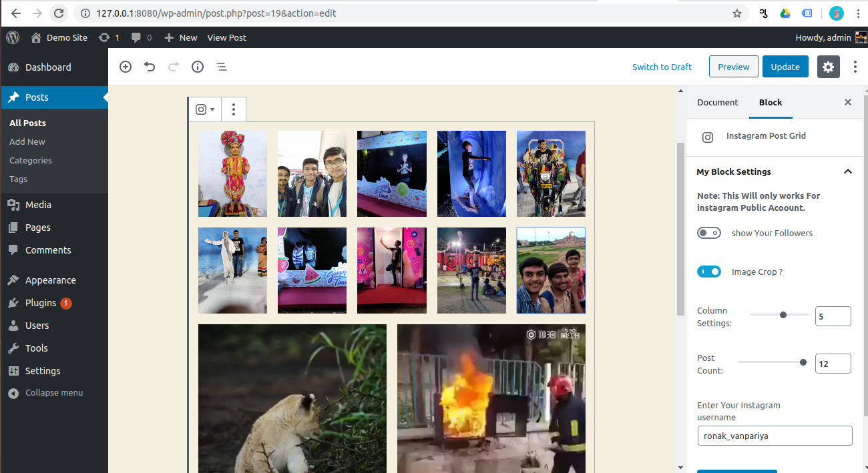This screenshot has height=473, width=868.
Task: Open Plugins in the admin sidebar
Action: (x=41, y=303)
